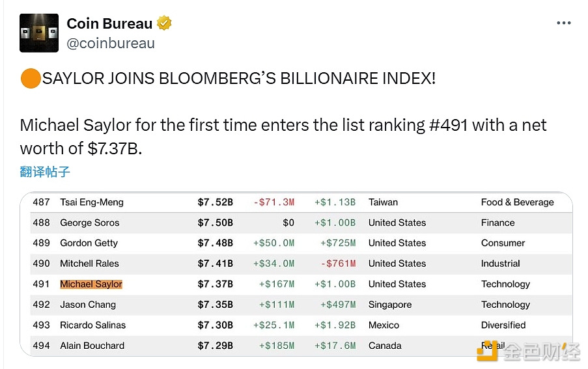Click the SAYLOR JOINS BLOOMBERG'S headline text
This screenshot has height=369, width=588.
(239, 79)
